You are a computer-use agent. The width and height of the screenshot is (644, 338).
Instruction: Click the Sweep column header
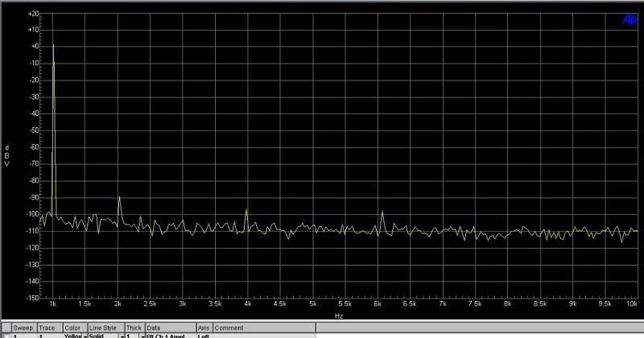coord(23,328)
